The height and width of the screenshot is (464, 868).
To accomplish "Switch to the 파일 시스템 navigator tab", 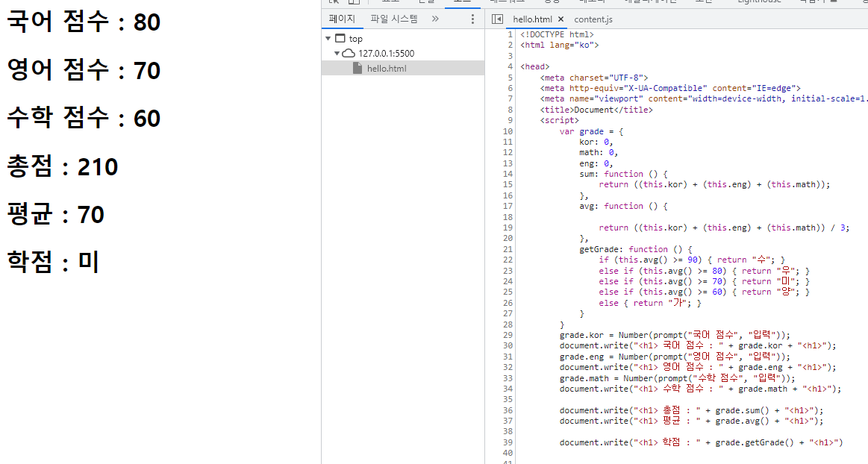I will point(394,19).
